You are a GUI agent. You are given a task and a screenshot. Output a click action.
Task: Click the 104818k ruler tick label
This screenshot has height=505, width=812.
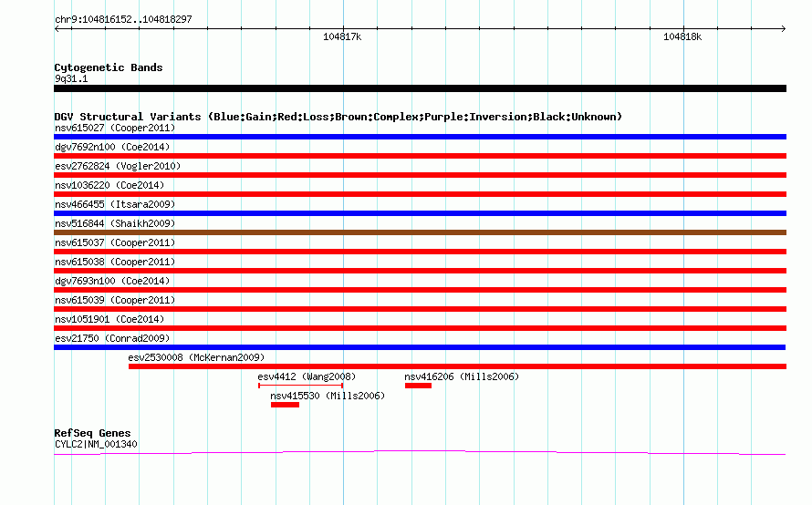[682, 36]
